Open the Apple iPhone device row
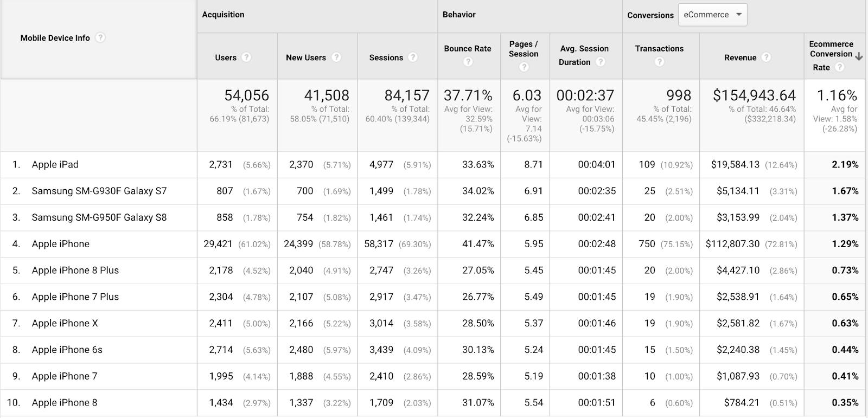868x418 pixels. pyautogui.click(x=61, y=244)
